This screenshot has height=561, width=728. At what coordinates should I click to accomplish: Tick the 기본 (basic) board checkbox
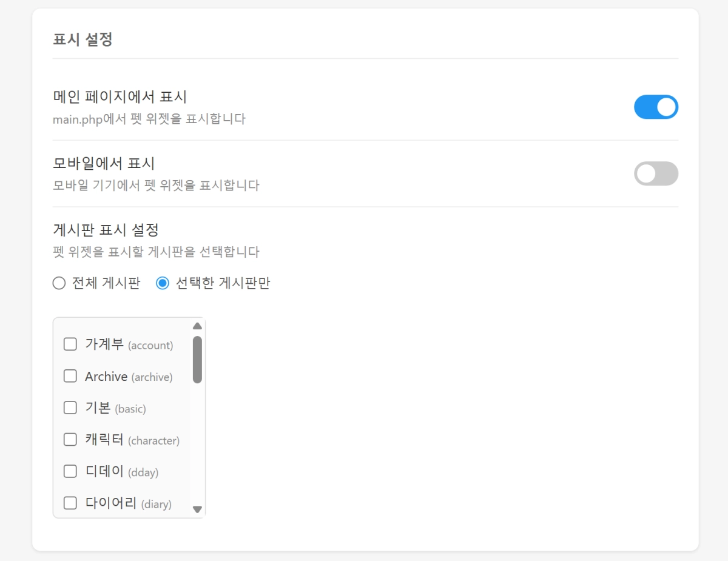tap(70, 408)
